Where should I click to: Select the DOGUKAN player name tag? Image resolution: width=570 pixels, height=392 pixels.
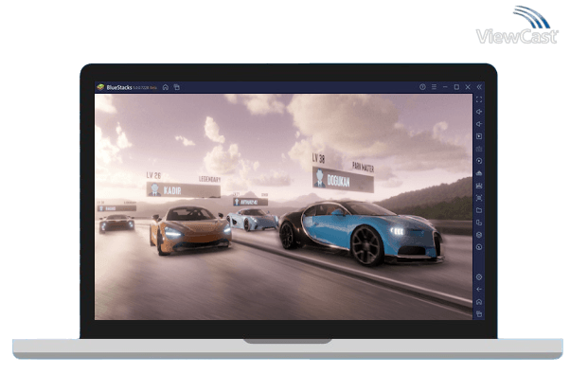pos(340,177)
